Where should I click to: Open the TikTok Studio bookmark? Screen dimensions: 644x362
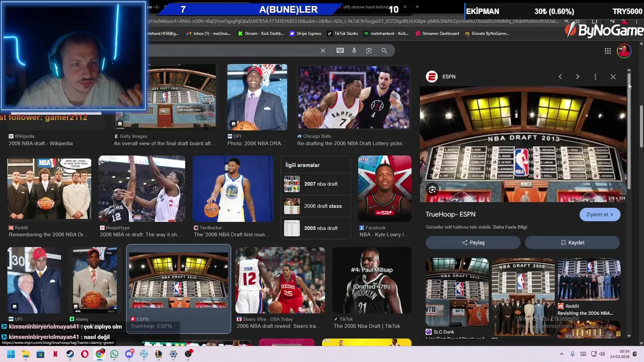[342, 34]
